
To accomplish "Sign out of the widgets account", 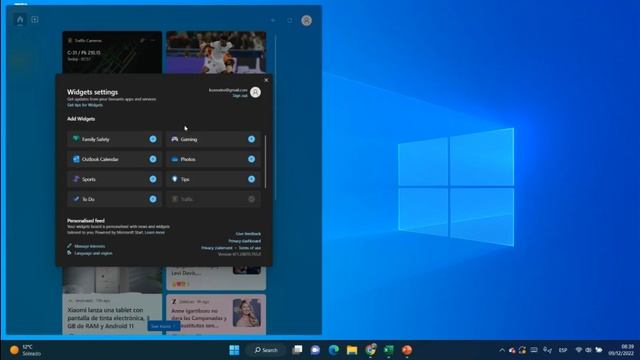I will click(240, 96).
